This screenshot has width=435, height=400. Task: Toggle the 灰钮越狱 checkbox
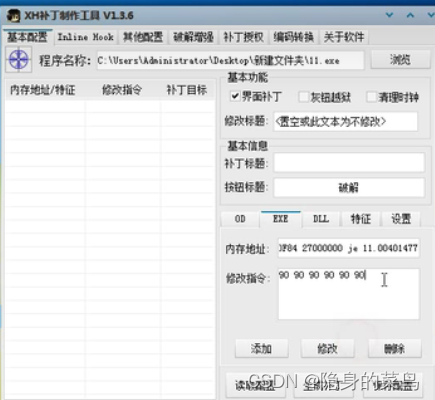[304, 97]
